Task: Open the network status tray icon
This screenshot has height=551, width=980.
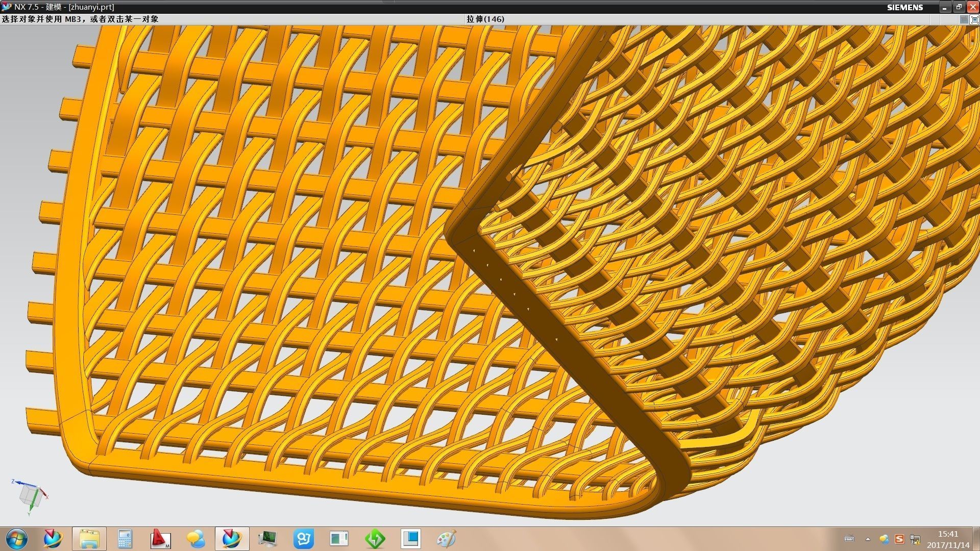Action: (915, 539)
